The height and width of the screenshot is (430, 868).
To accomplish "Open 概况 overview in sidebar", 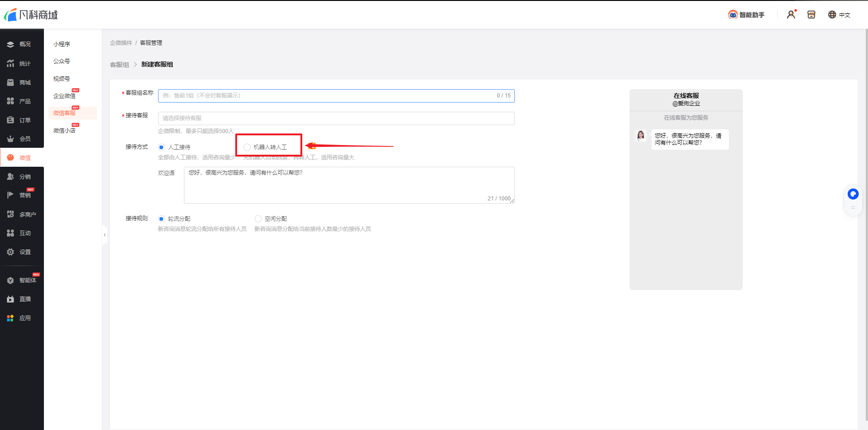I will [x=22, y=44].
